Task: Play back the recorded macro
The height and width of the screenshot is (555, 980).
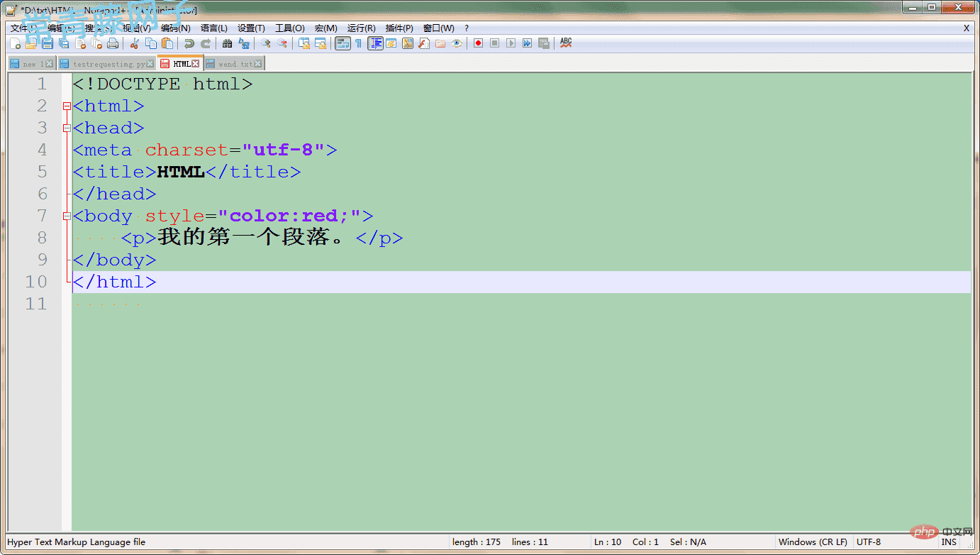Action: (x=511, y=43)
